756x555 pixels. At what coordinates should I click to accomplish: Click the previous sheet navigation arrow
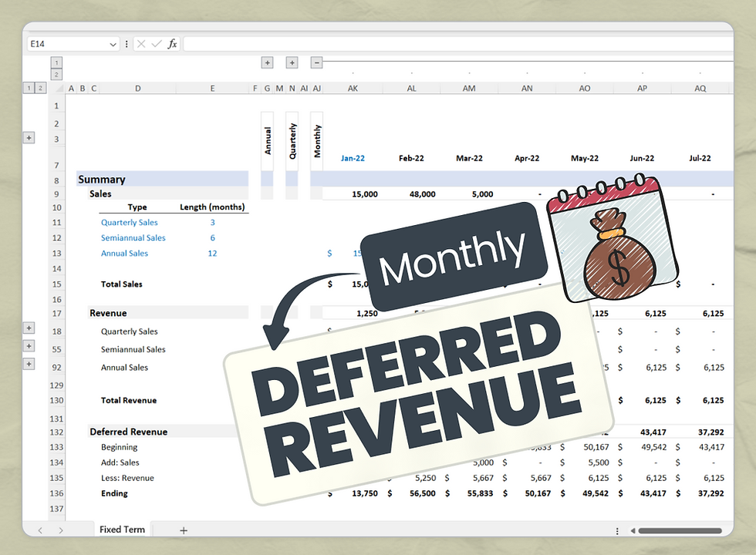pos(40,530)
